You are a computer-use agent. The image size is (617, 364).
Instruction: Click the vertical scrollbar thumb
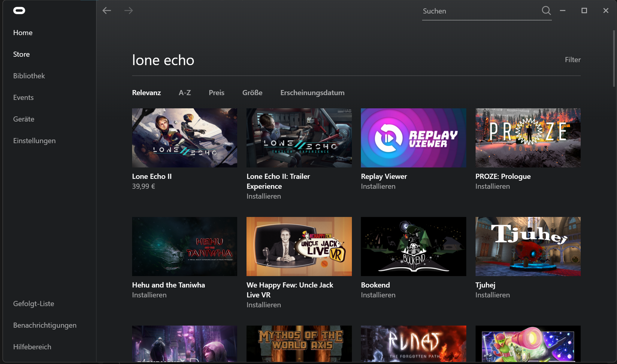click(614, 59)
